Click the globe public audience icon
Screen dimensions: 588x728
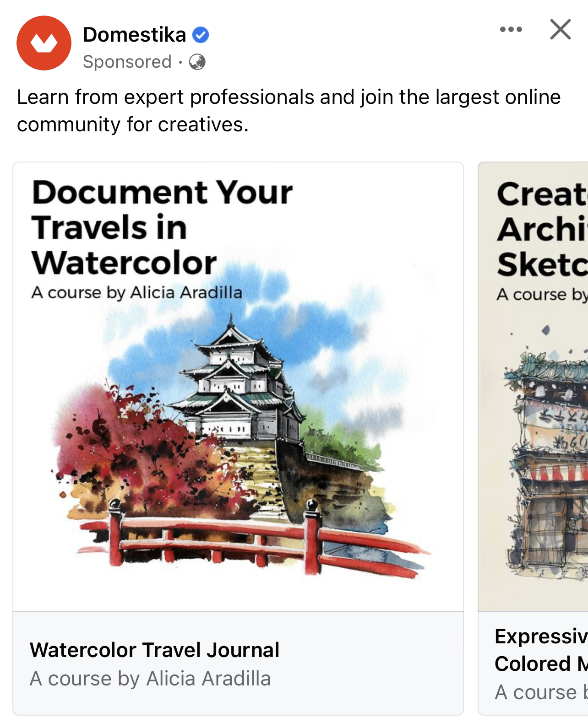click(x=197, y=62)
